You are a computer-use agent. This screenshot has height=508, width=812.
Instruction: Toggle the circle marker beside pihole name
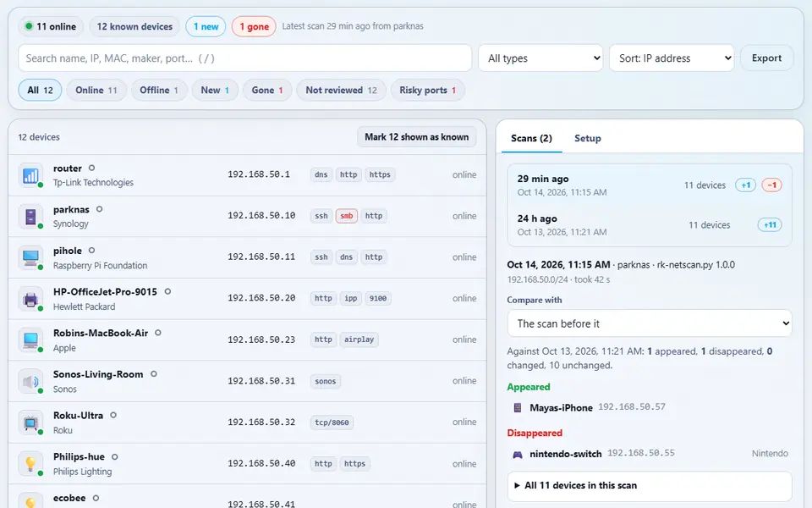click(x=91, y=251)
